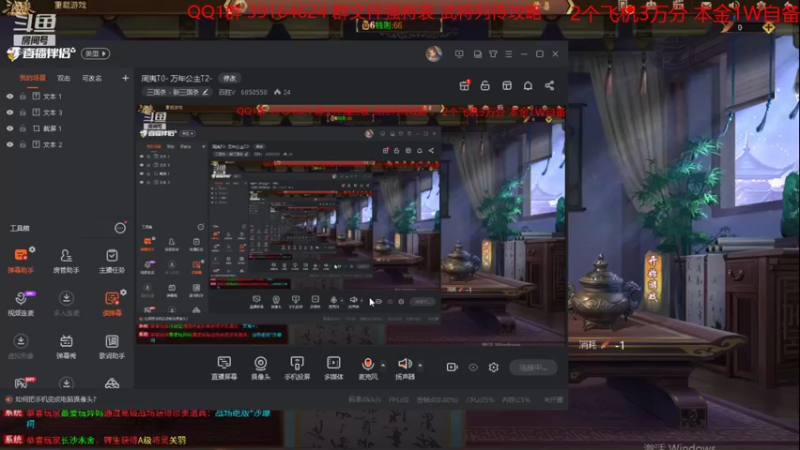Screen dimensions: 800x450
Task: Hide the 截屏 1 source
Action: pyautogui.click(x=10, y=129)
